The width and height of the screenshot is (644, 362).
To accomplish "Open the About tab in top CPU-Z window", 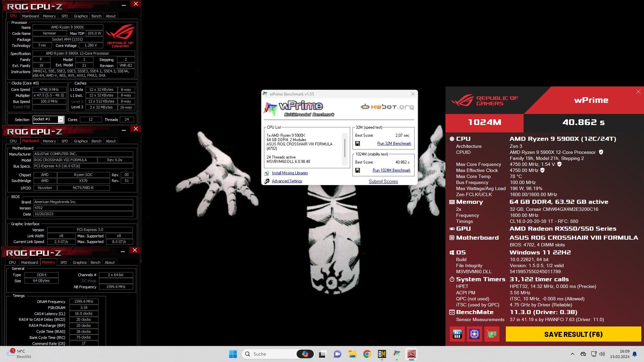I will pos(111,16).
